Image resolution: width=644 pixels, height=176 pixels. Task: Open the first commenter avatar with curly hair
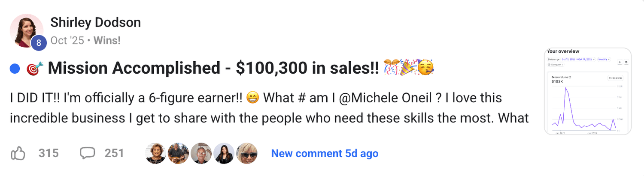tap(156, 153)
